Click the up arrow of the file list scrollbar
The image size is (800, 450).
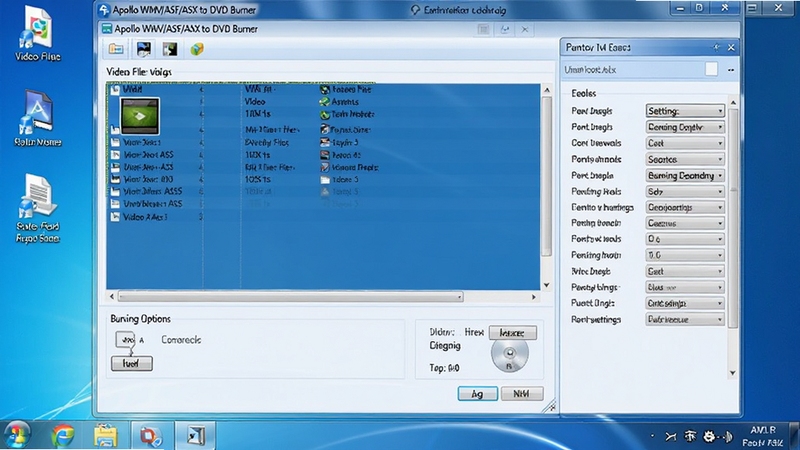(547, 90)
